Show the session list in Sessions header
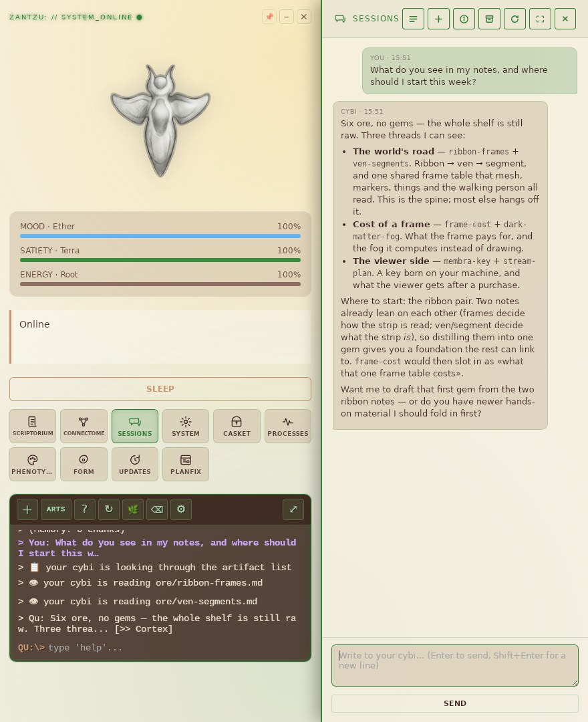This screenshot has width=588, height=722. 413,19
